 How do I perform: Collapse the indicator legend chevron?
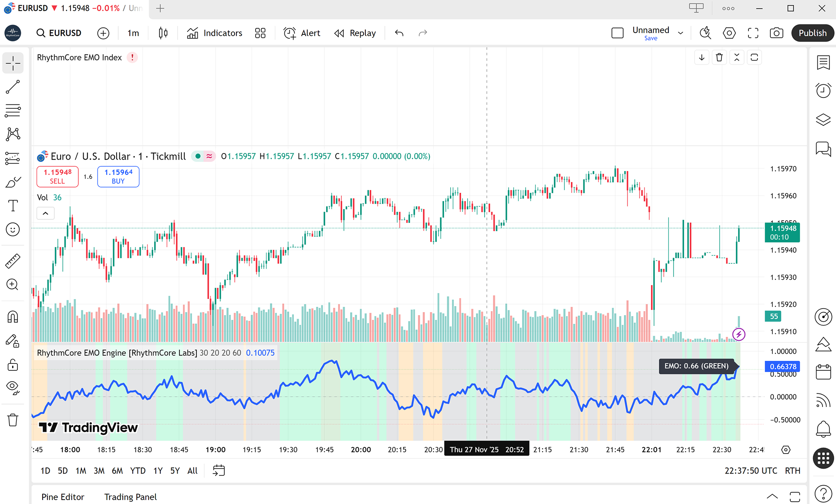tap(45, 213)
